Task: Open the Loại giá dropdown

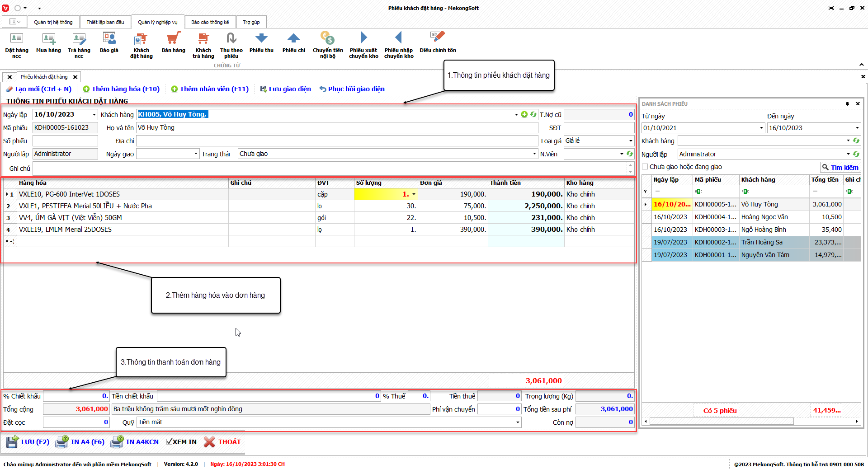Action: [631, 141]
